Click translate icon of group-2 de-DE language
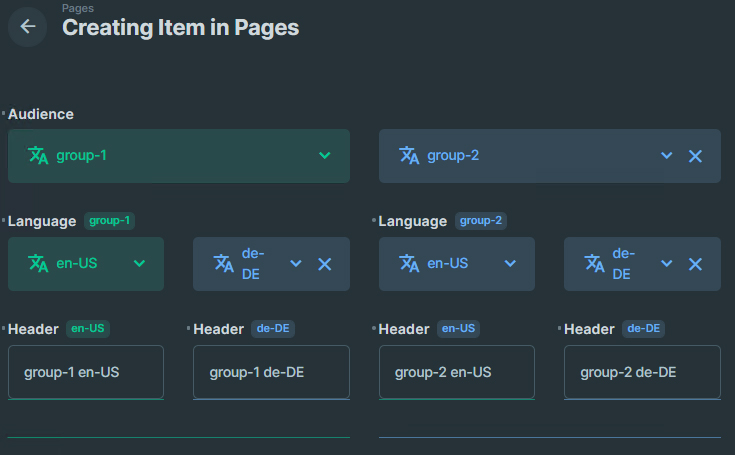Viewport: 735px width, 455px height. point(594,263)
